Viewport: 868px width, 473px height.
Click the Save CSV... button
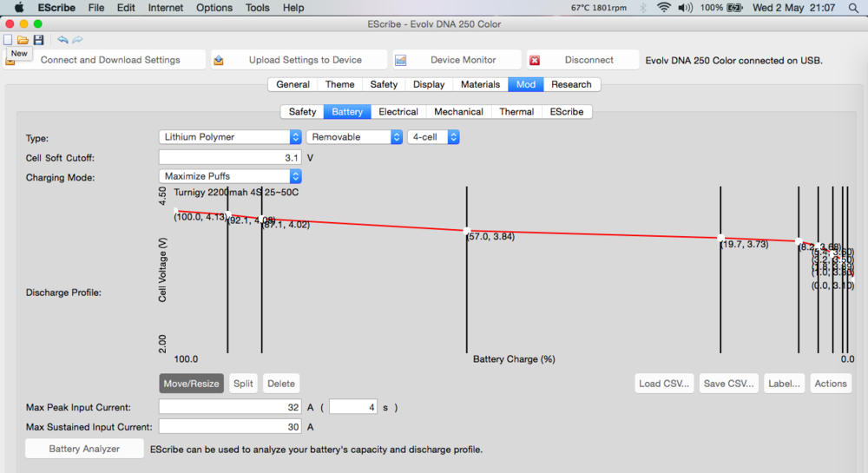pos(728,384)
